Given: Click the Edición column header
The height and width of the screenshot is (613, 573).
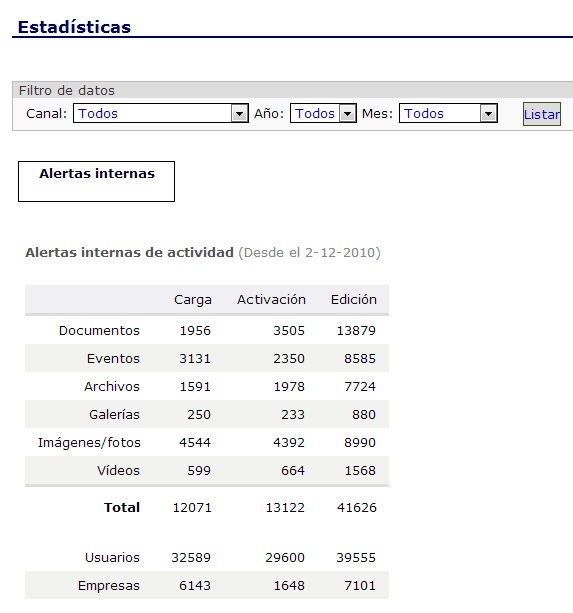Looking at the screenshot, I should (354, 299).
